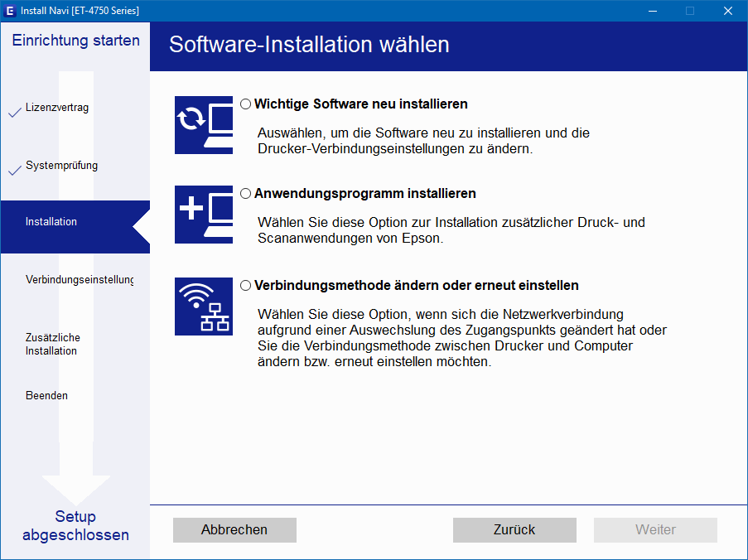The height and width of the screenshot is (560, 748).
Task: Click the Epson 'E' title bar icon
Action: [x=11, y=11]
